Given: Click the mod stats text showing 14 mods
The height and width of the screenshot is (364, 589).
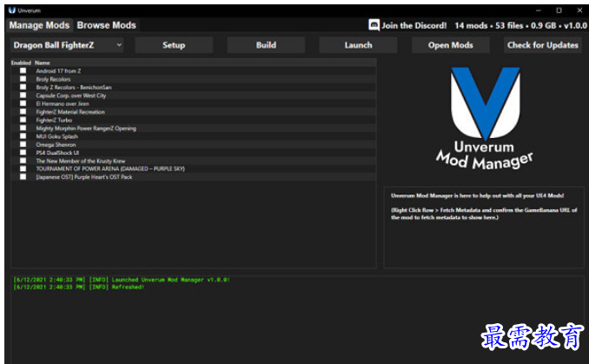Looking at the screenshot, I should 520,25.
